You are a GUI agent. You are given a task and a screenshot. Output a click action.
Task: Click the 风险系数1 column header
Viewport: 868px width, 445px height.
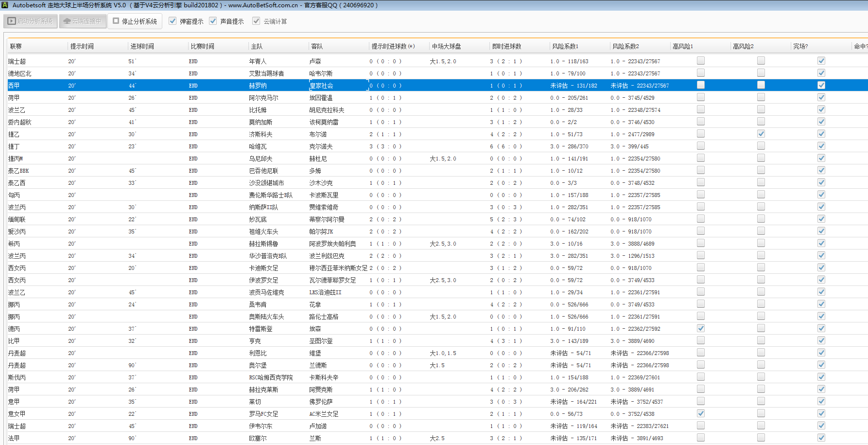click(565, 46)
